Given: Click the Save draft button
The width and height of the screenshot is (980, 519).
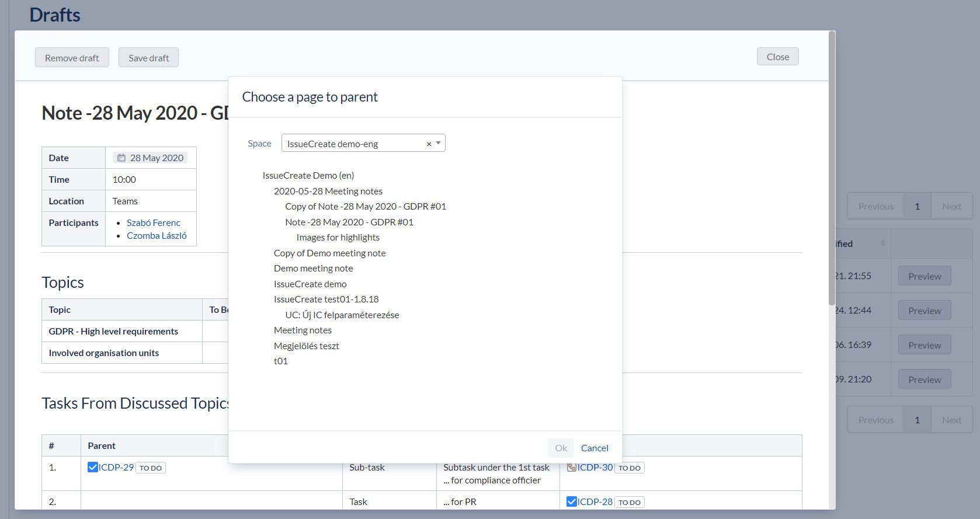Looking at the screenshot, I should [148, 57].
